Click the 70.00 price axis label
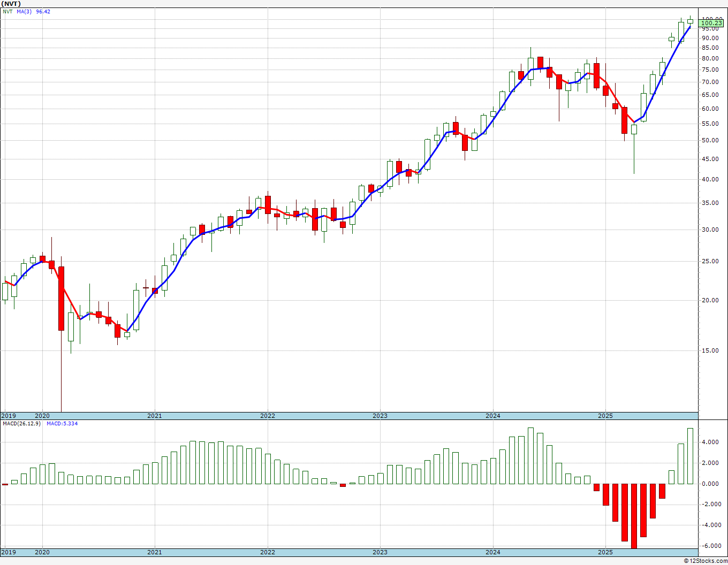The image size is (728, 565). coord(710,82)
